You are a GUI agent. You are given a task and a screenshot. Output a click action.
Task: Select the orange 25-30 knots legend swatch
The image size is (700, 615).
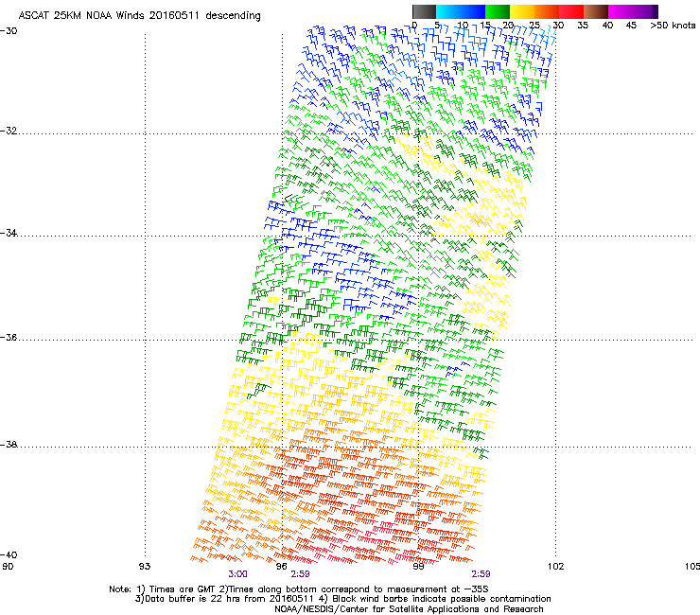point(547,11)
